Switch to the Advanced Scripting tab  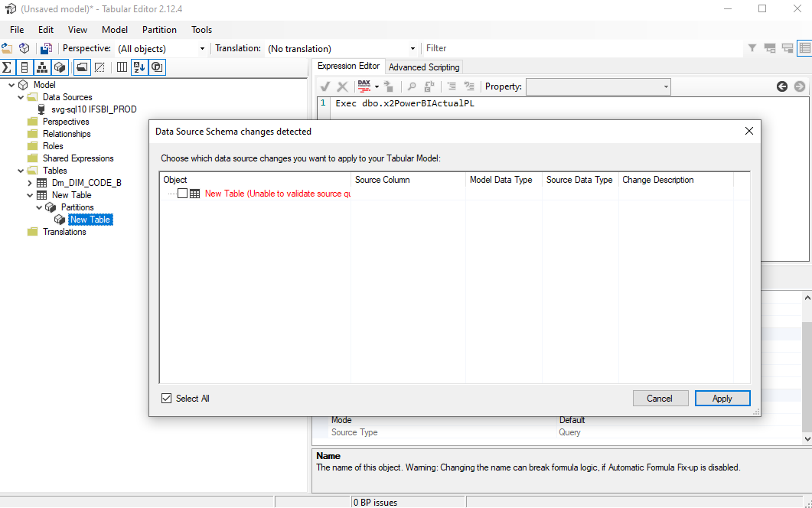[424, 67]
